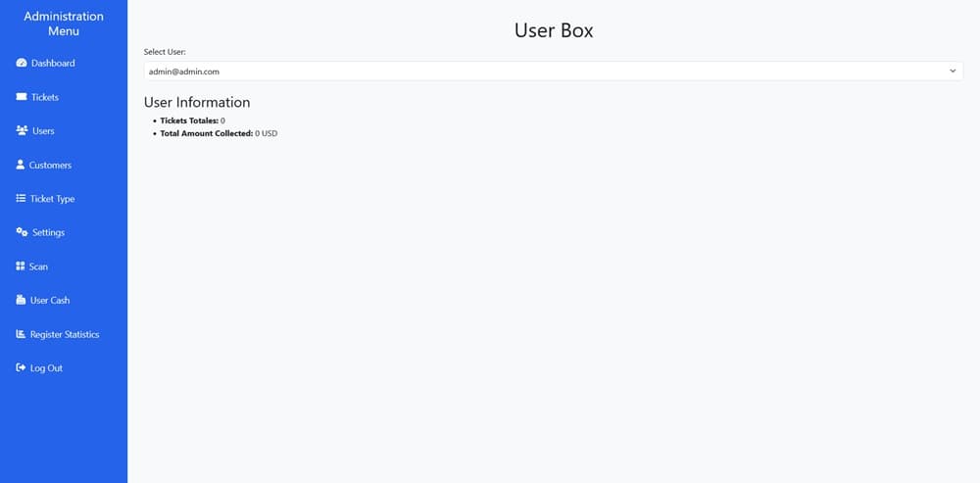
Task: Open the Dashboard menu item
Action: [x=53, y=64]
